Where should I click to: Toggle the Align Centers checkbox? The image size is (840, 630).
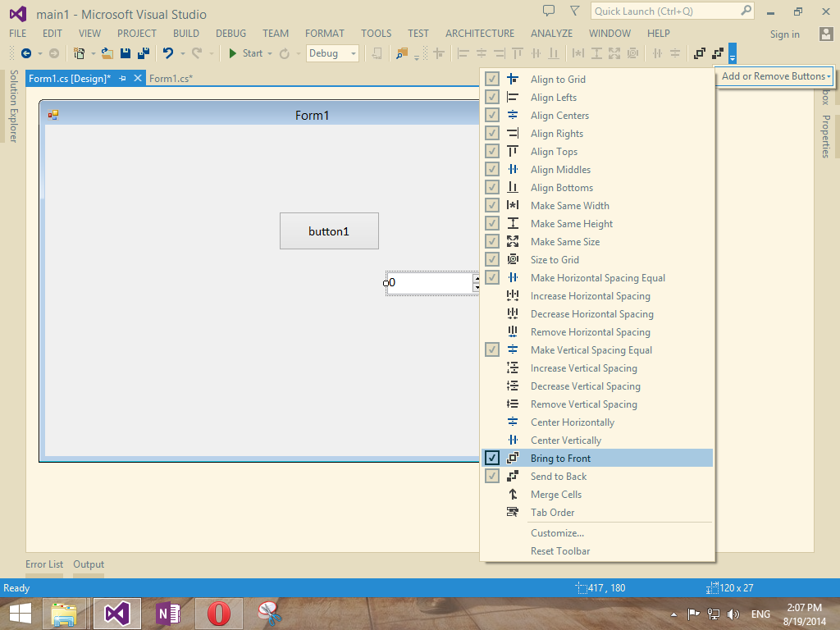(492, 115)
